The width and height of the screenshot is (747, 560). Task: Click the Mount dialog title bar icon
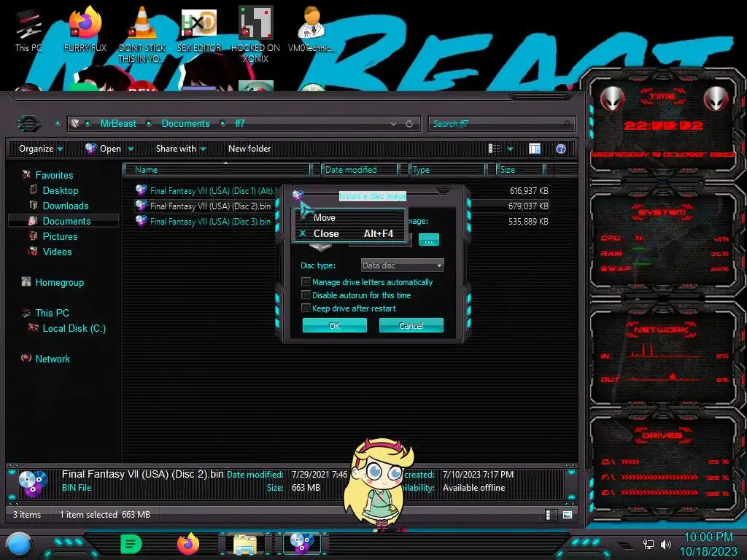click(x=298, y=195)
